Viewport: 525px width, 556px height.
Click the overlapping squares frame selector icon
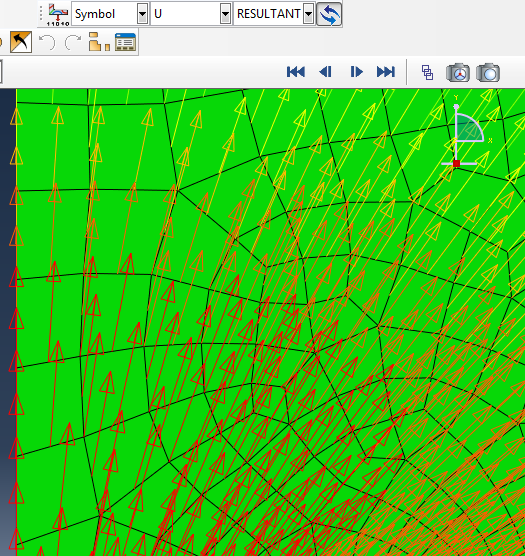coord(427,72)
